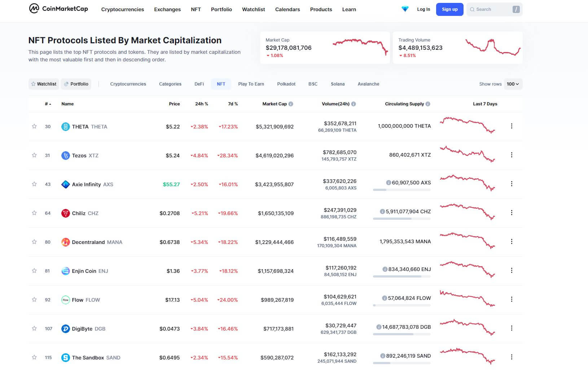Open Cryptocurrencies menu in top navigation

123,9
